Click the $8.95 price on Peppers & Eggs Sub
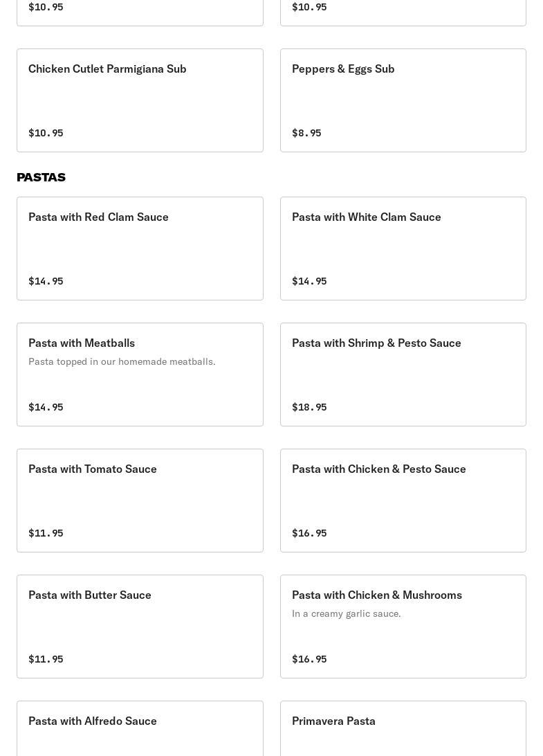 point(306,133)
